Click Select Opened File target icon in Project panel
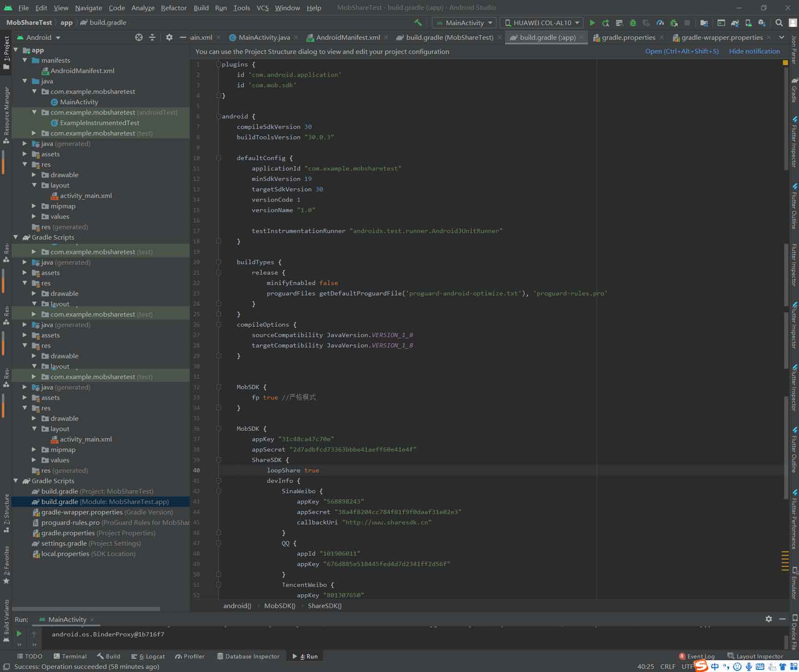799x672 pixels. [139, 37]
